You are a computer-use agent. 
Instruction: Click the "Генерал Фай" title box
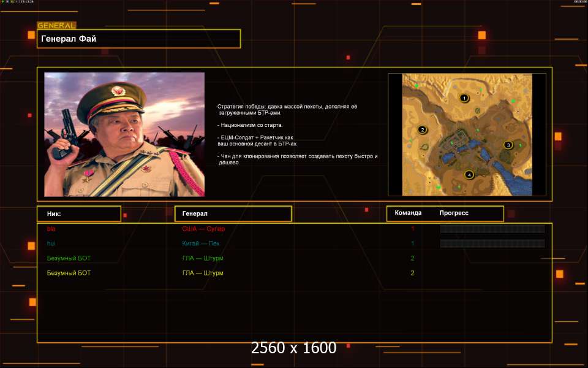pos(138,39)
